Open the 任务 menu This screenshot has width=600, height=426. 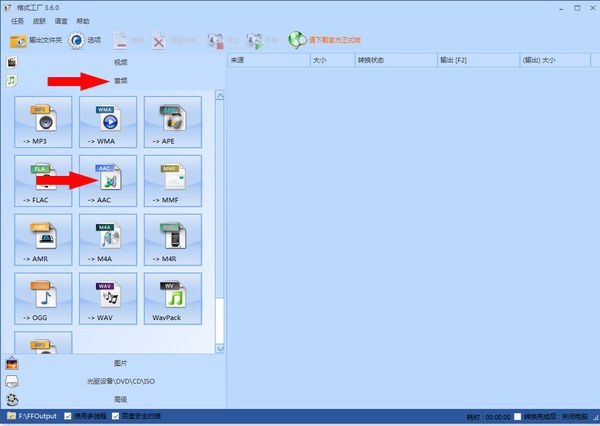pyautogui.click(x=17, y=20)
